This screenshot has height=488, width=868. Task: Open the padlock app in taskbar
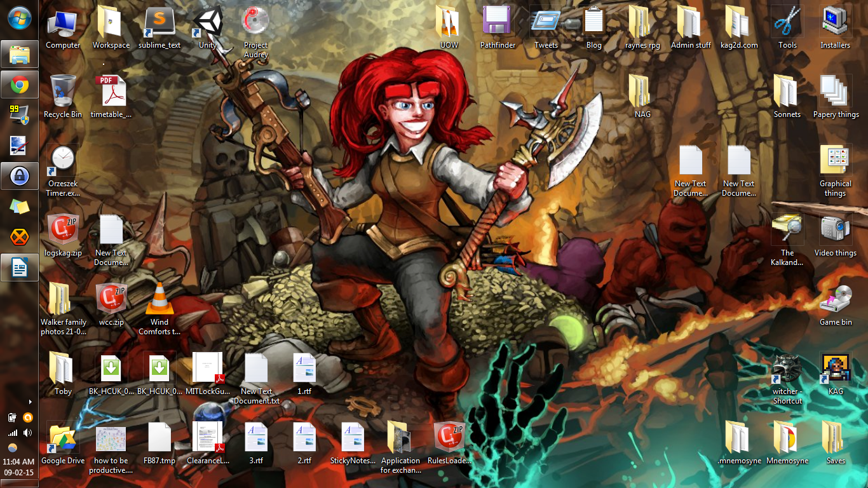(19, 176)
